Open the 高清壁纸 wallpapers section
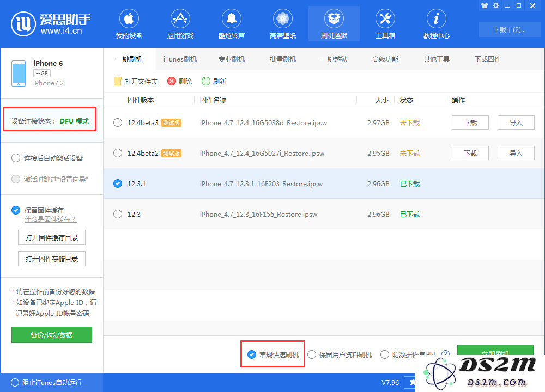 click(282, 24)
